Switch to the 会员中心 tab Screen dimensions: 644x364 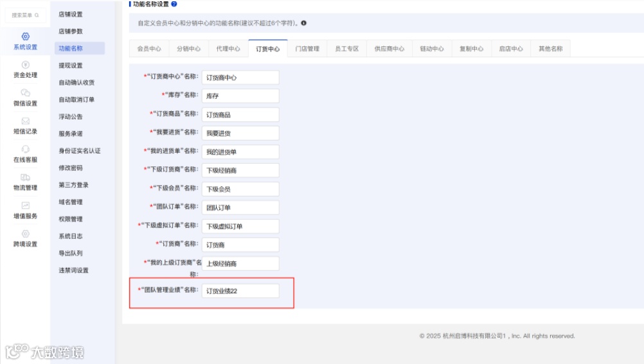149,48
